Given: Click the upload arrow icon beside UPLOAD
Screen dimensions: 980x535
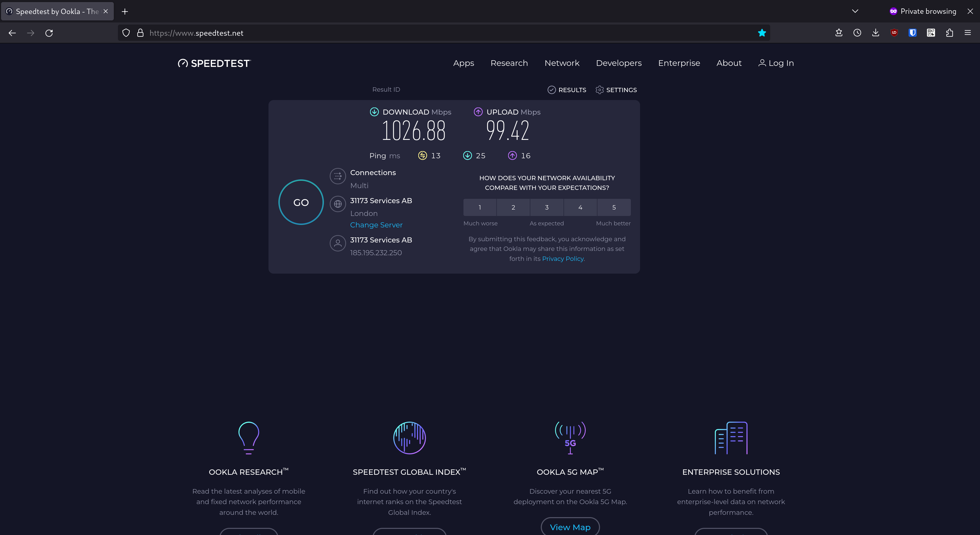Looking at the screenshot, I should tap(478, 112).
